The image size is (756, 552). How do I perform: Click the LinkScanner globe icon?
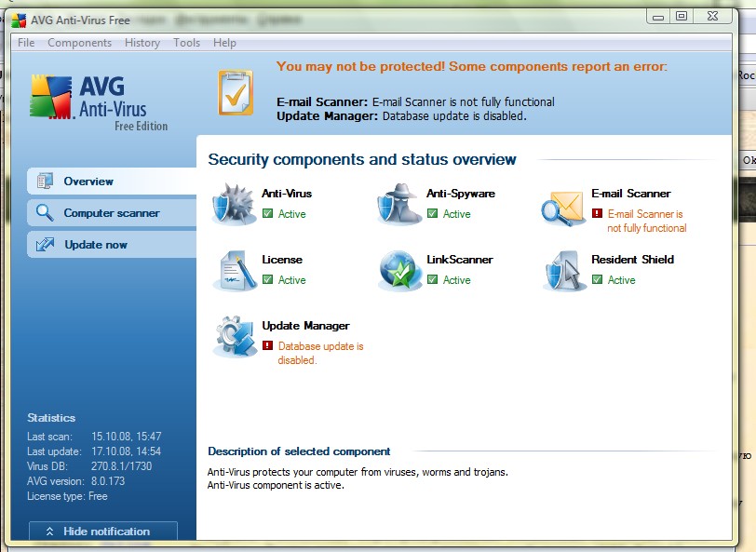(398, 271)
